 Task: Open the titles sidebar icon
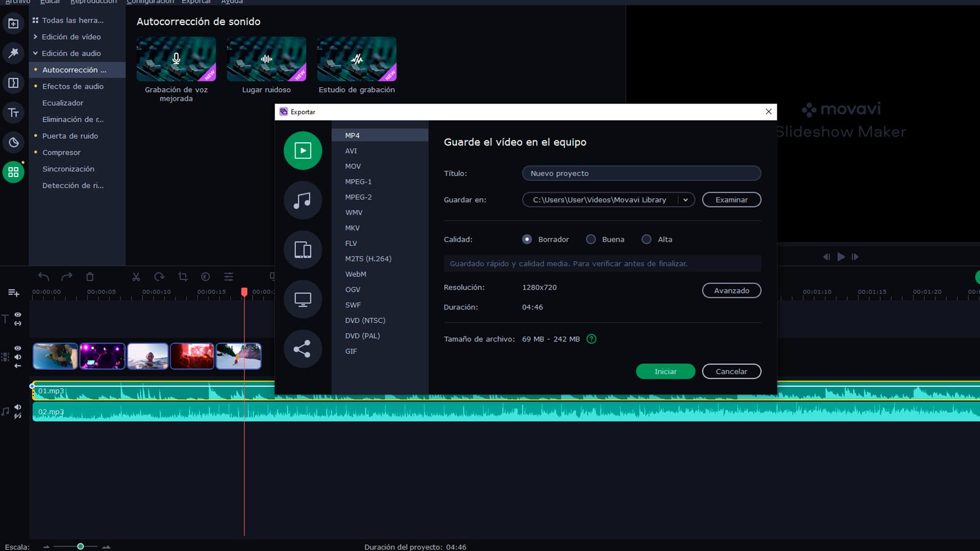(13, 113)
